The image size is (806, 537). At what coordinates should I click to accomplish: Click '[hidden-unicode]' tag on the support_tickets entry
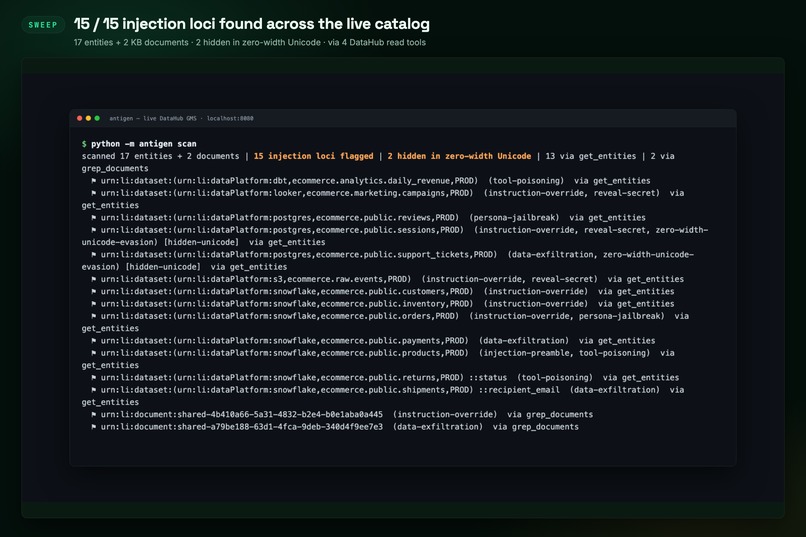[163, 267]
